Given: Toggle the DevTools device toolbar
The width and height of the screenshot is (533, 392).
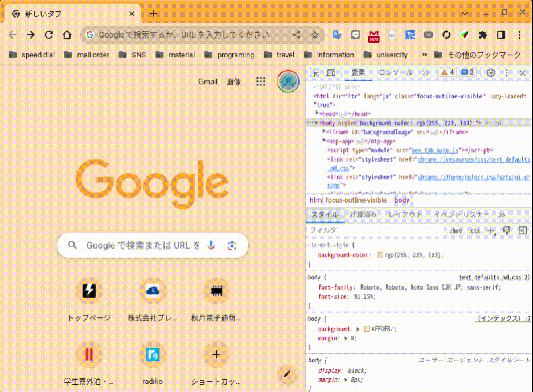Looking at the screenshot, I should 331,73.
